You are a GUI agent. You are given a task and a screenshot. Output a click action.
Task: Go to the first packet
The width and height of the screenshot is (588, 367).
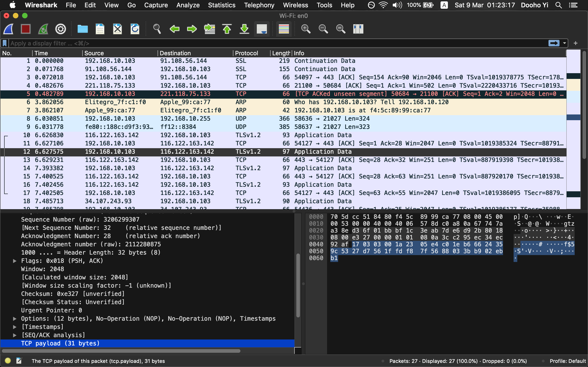coord(227,29)
